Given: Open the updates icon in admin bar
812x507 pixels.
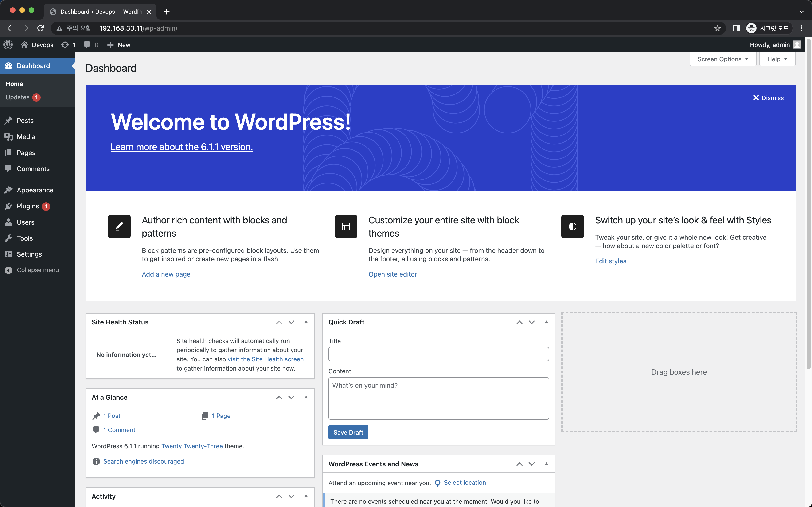Looking at the screenshot, I should [x=65, y=45].
